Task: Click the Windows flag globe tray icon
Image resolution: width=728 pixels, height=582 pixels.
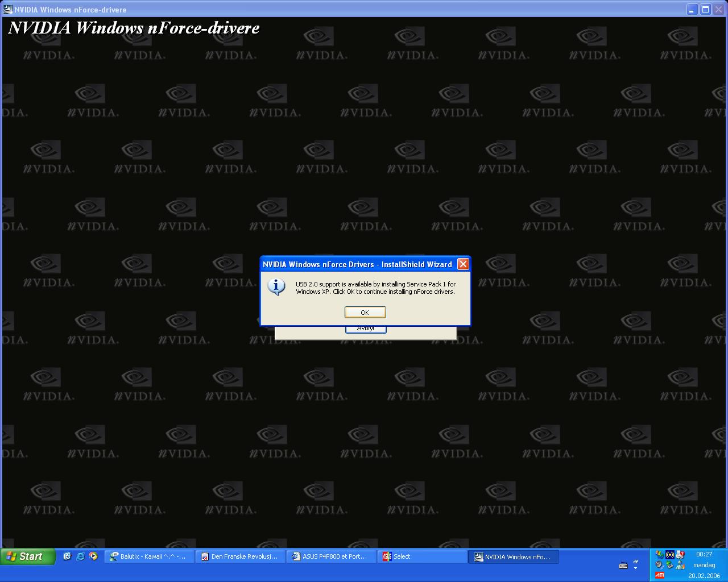Action: click(x=660, y=555)
